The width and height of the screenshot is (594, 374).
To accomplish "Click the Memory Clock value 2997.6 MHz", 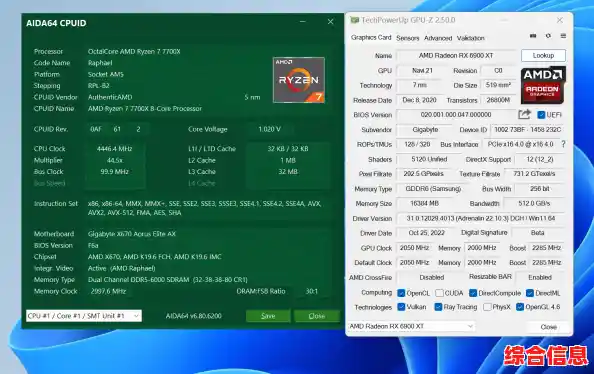I will pyautogui.click(x=108, y=291).
